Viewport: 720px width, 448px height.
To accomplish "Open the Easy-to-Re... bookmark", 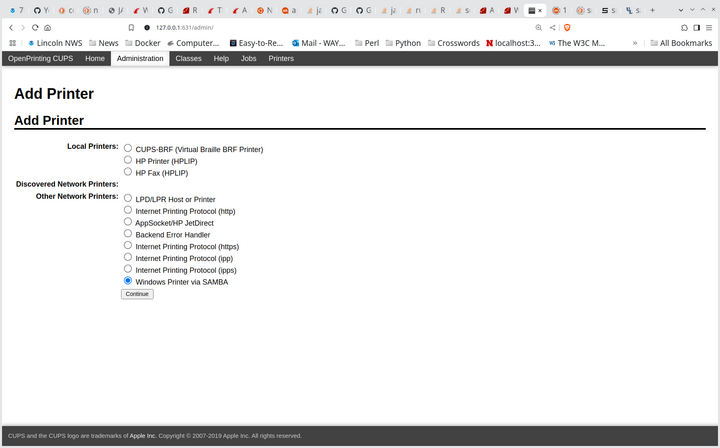I will (256, 43).
